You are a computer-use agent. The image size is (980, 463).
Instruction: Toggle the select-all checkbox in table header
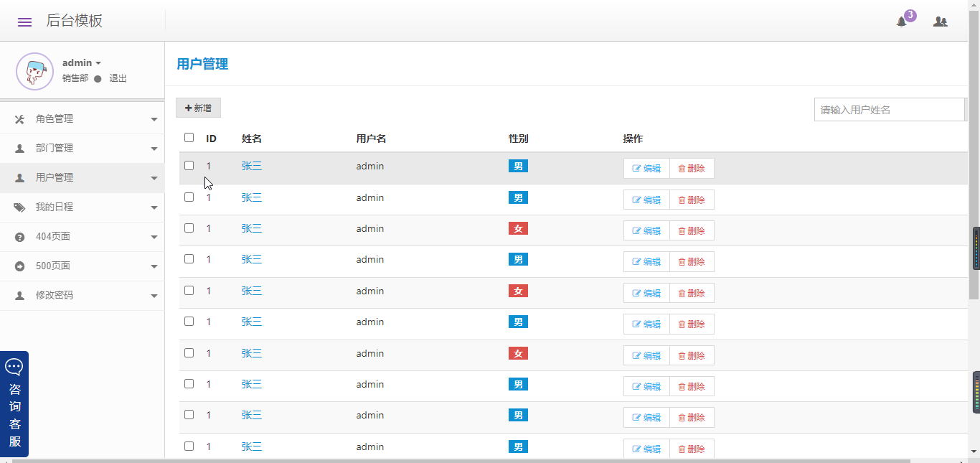189,138
